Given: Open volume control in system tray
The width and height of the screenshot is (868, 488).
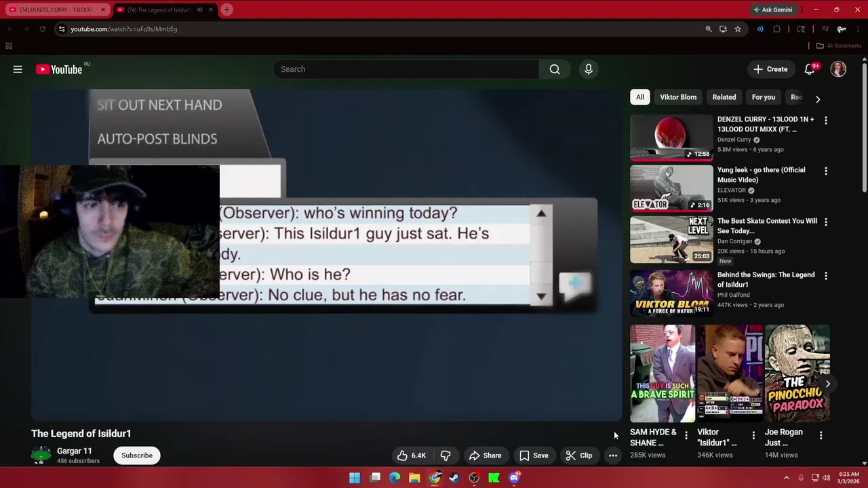Looking at the screenshot, I should click(x=827, y=478).
